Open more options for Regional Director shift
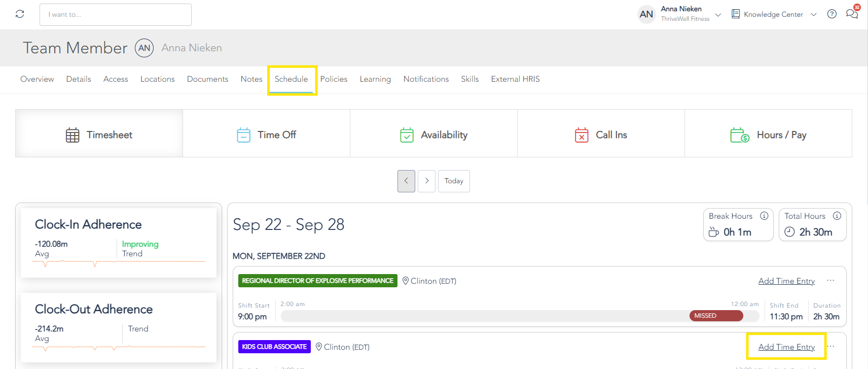 830,281
